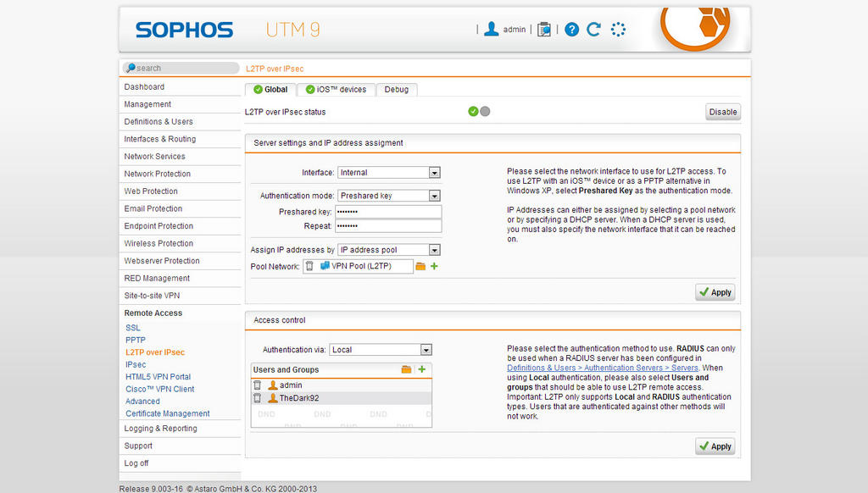This screenshot has height=493, width=868.
Task: Open the Interface dropdown
Action: click(x=388, y=173)
